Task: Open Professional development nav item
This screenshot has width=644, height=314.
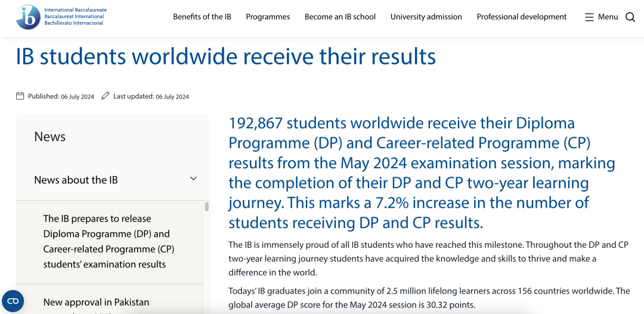Action: point(522,17)
